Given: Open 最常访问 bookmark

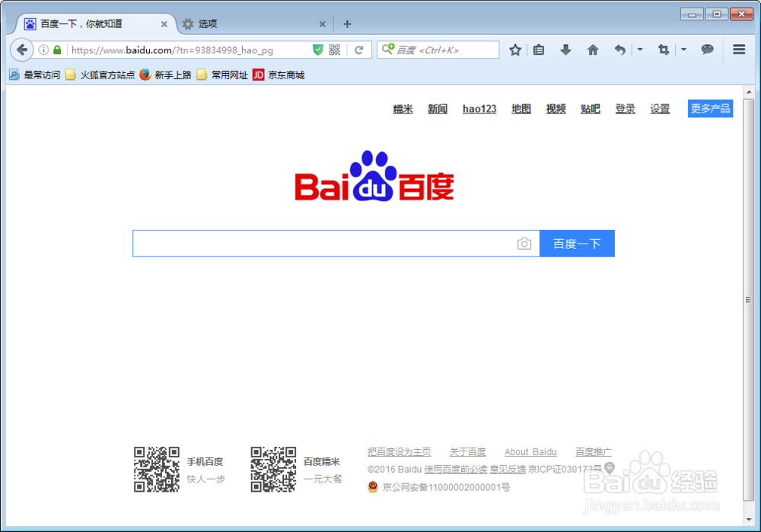Looking at the screenshot, I should pyautogui.click(x=34, y=75).
